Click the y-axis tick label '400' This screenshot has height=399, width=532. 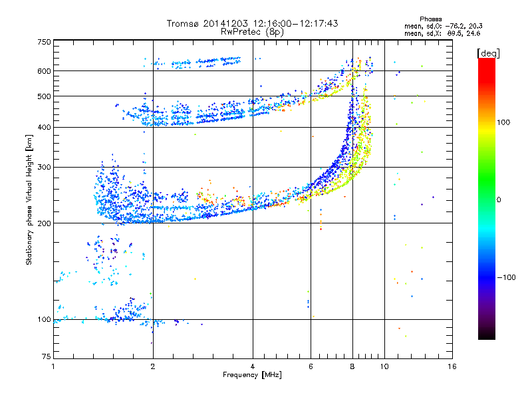point(44,128)
